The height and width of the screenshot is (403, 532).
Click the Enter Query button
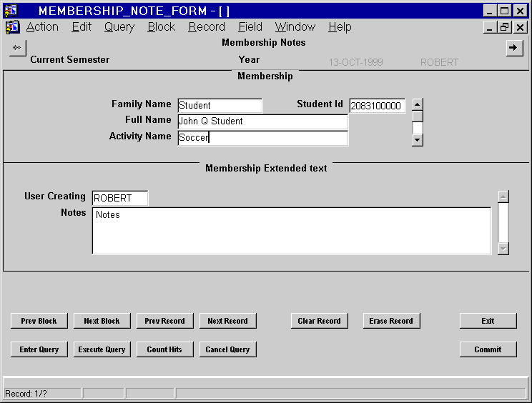pyautogui.click(x=39, y=349)
